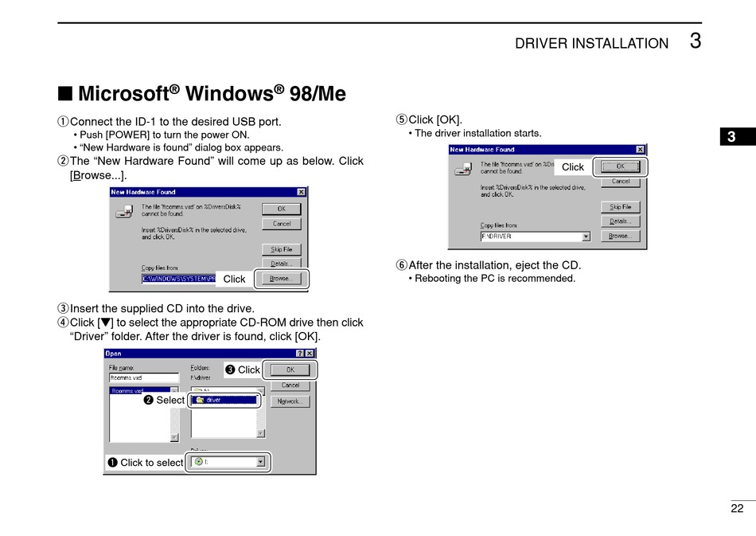The height and width of the screenshot is (536, 756).
Task: Click disk icon in dialog with F:\DRIVER path
Action: (462, 169)
